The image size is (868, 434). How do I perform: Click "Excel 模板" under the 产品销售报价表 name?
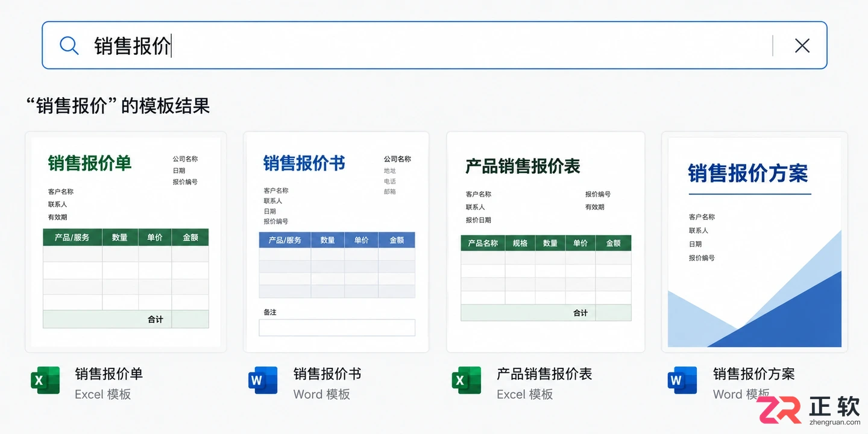point(525,394)
